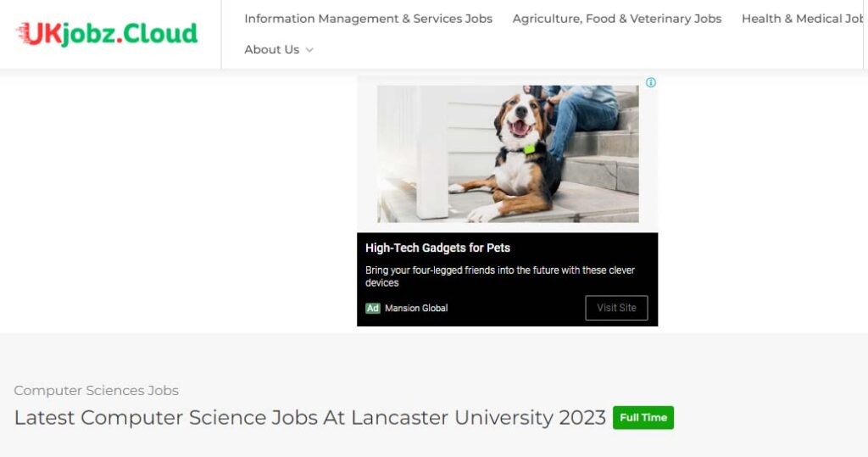Open the Lancaster University job title link
The width and height of the screenshot is (868, 457).
pyautogui.click(x=309, y=418)
